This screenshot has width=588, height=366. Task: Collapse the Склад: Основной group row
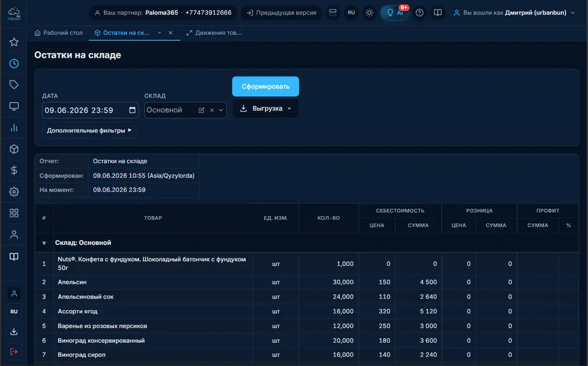coord(44,243)
